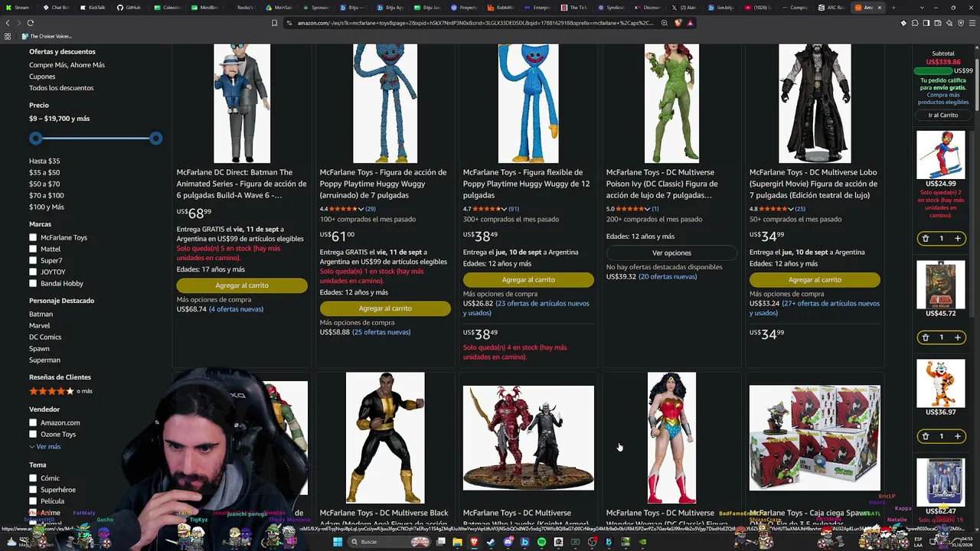Delete the US$45.72 item from cart
The height and width of the screenshot is (551, 980).
[x=925, y=337]
